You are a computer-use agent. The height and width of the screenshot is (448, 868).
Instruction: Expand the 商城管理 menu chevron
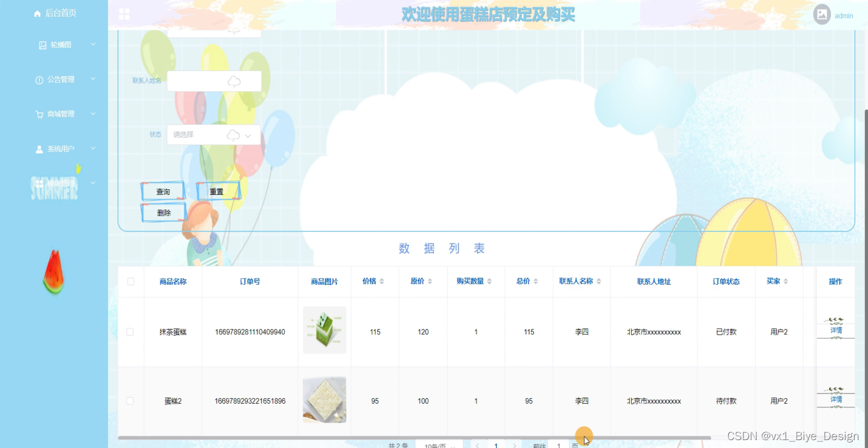point(93,114)
